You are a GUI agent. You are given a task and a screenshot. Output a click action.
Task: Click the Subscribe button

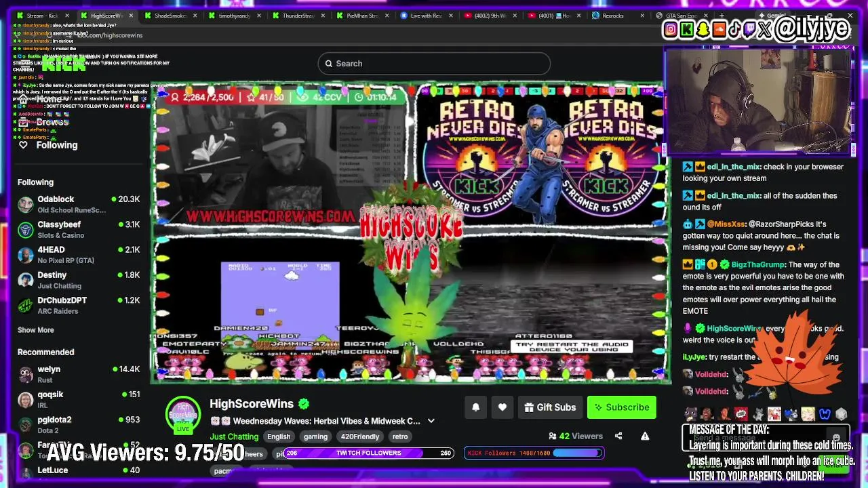[x=621, y=407]
